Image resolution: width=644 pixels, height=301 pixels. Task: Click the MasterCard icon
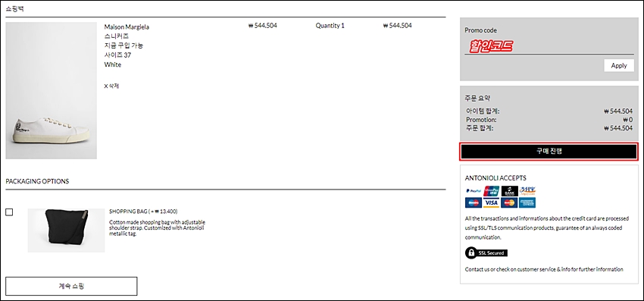point(509,202)
